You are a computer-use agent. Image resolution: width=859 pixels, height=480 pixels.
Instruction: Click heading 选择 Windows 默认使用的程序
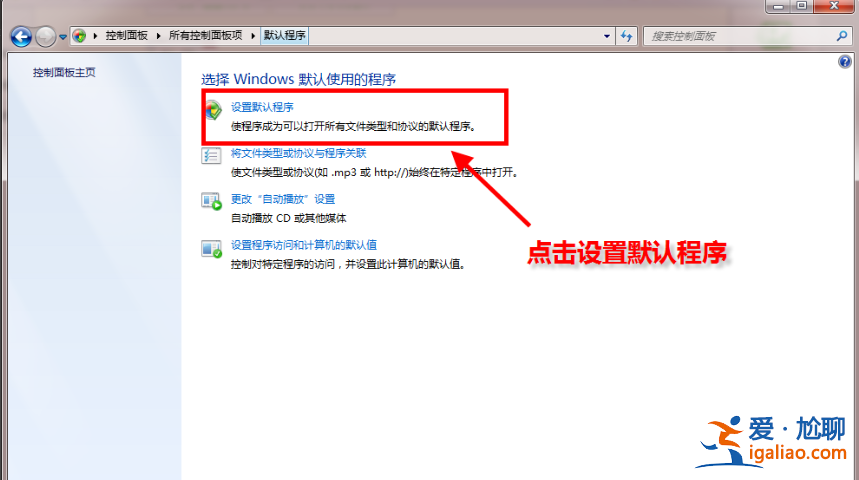(x=299, y=80)
